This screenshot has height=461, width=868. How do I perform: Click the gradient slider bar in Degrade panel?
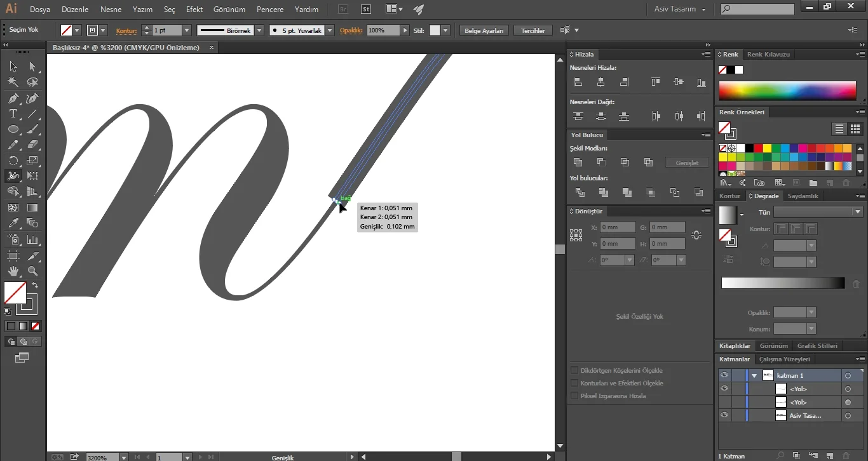coord(783,283)
